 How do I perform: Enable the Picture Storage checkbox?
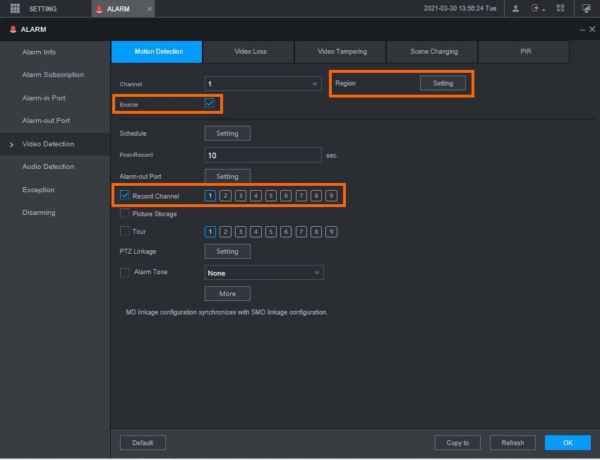coord(125,213)
